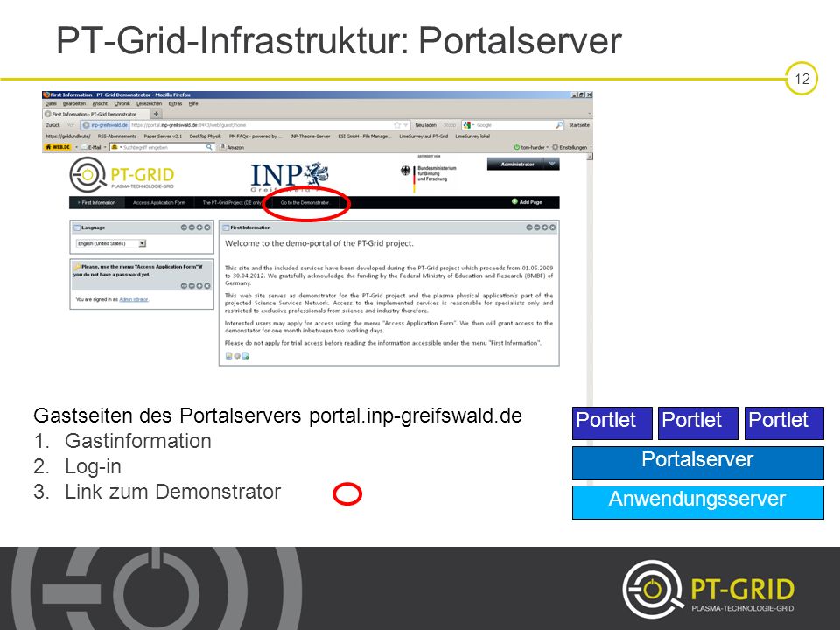Screen dimensions: 840x630
Task: Click the E-Mail envelope icon in the WEB.DE toolbar
Action: (x=84, y=147)
